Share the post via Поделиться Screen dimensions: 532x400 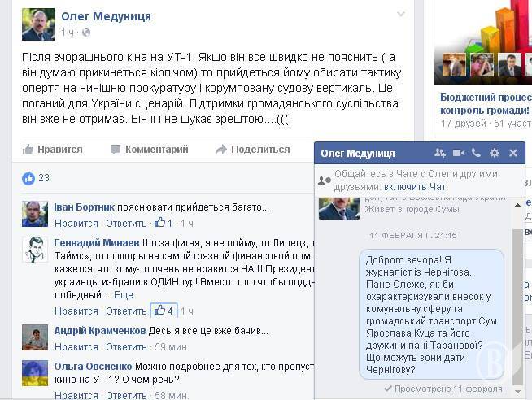coord(253,150)
